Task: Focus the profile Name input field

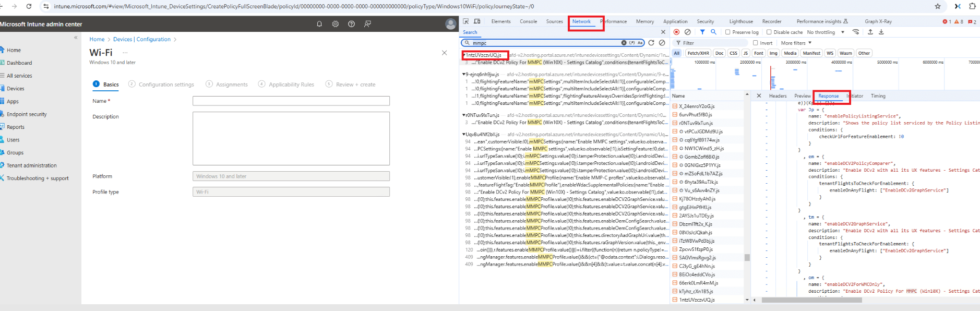Action: [x=291, y=101]
